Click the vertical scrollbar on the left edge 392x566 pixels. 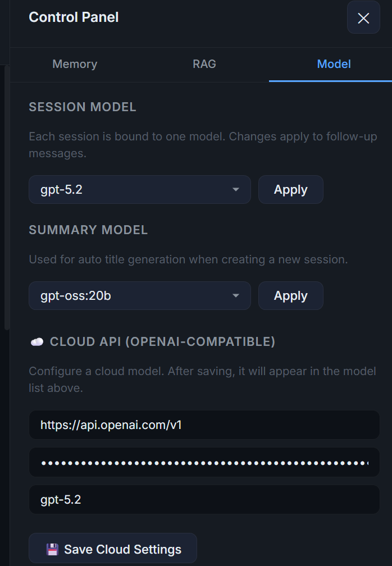pos(7,197)
